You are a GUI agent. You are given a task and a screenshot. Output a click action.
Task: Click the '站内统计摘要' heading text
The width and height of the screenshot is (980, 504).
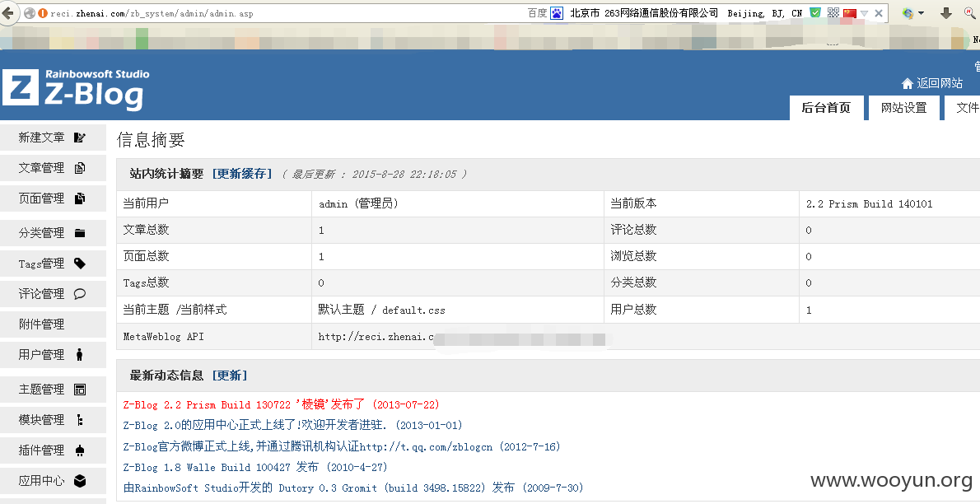pyautogui.click(x=166, y=174)
